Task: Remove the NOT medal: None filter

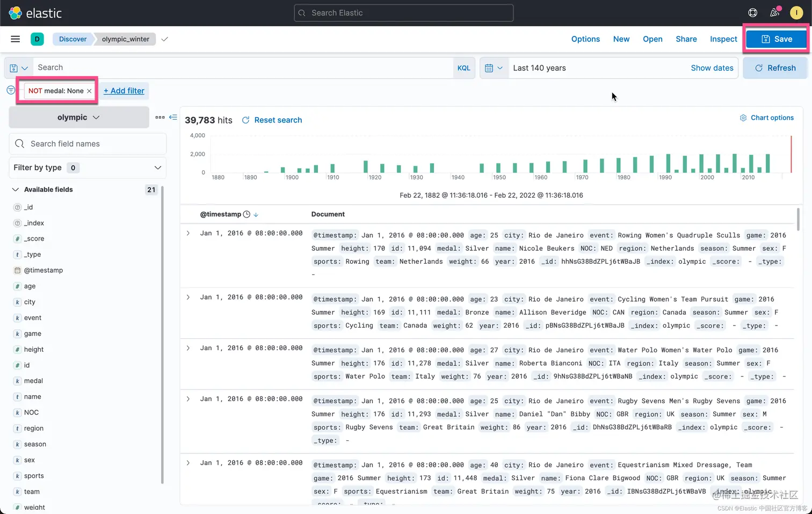Action: [89, 91]
